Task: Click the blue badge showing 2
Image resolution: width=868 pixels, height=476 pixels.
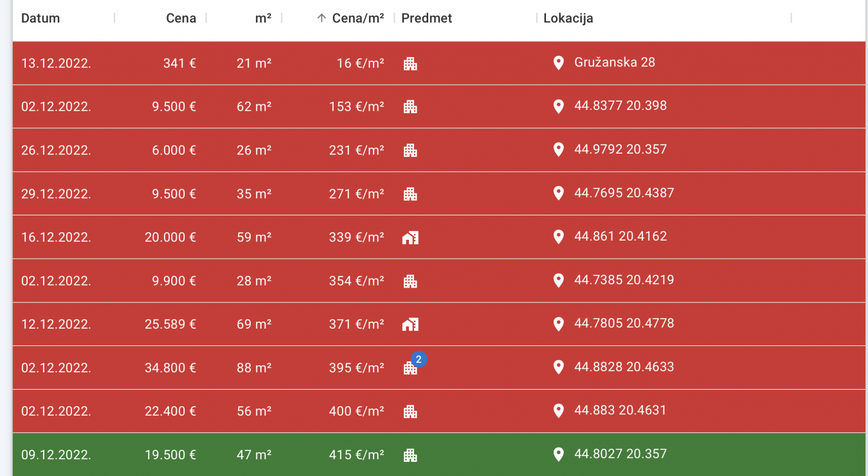Action: (x=419, y=360)
